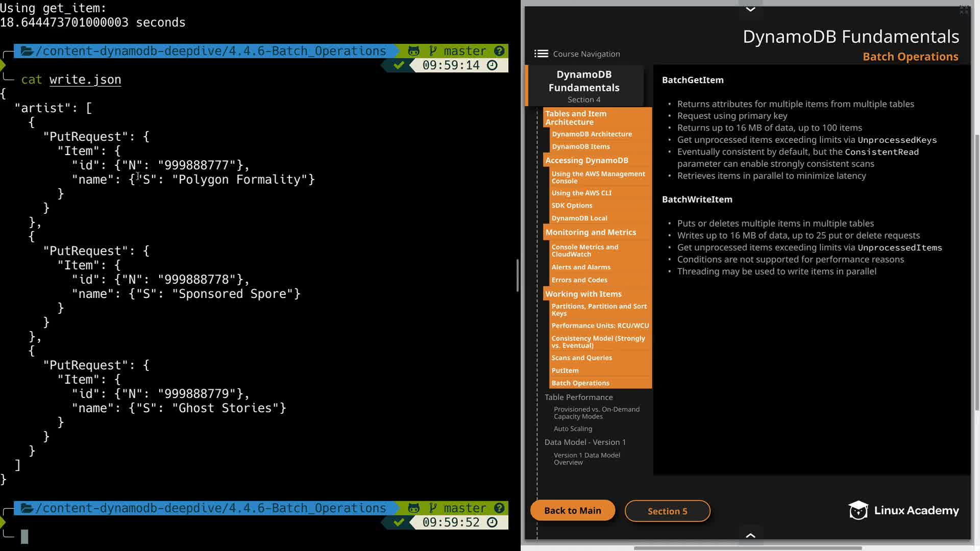
Task: Click the folder icon in lower prompt
Action: tap(27, 508)
